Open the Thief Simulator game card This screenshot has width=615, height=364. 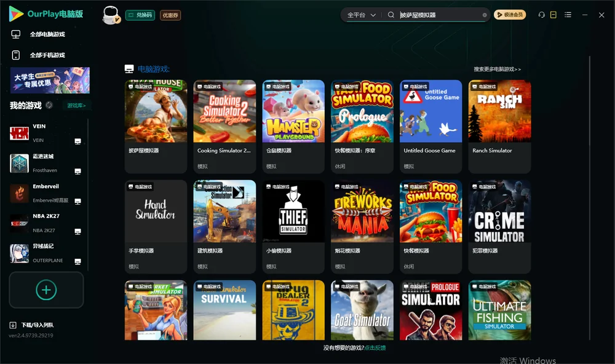[x=293, y=226]
